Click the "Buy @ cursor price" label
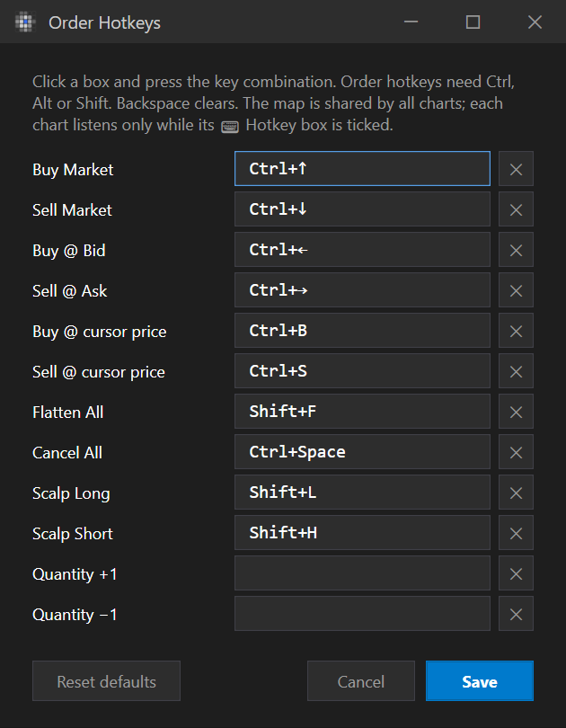Viewport: 566px width, 728px height. pyautogui.click(x=100, y=331)
